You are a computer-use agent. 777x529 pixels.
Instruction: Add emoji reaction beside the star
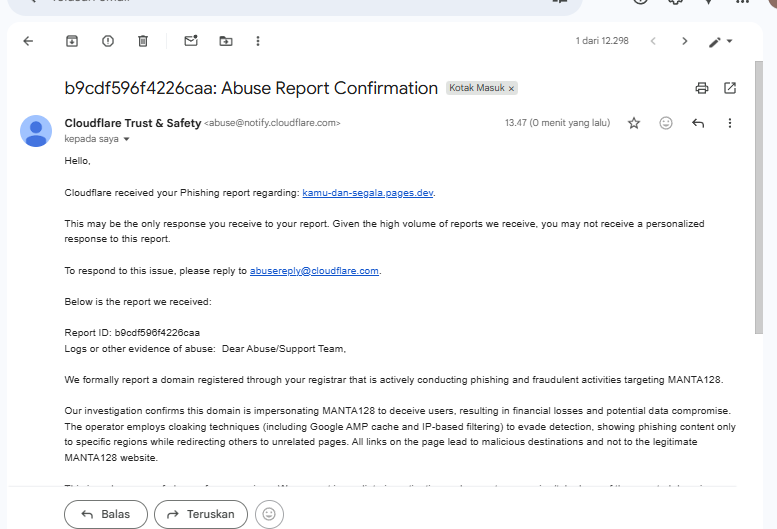tap(666, 123)
